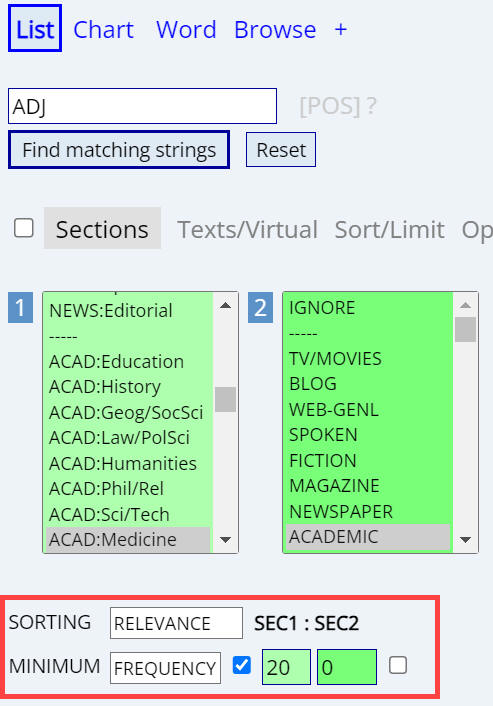Enable the checkbox after the 0 field
The height and width of the screenshot is (706, 493).
pos(398,665)
